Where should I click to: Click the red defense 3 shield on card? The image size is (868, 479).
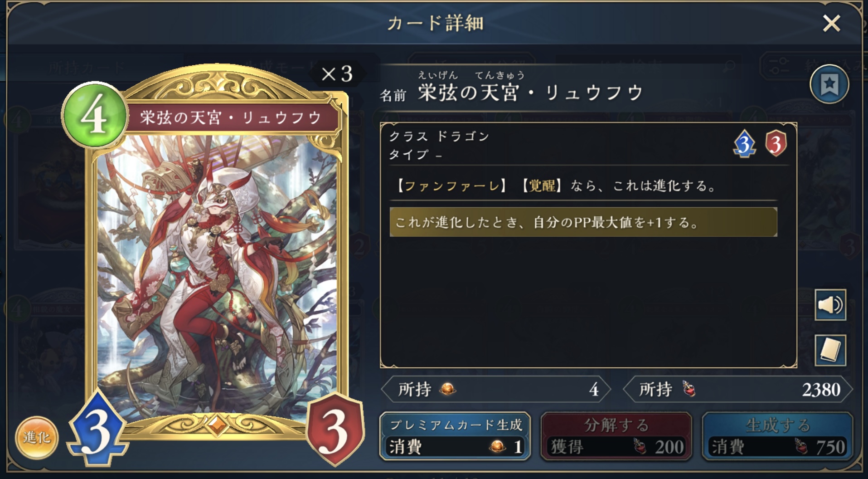[335, 429]
